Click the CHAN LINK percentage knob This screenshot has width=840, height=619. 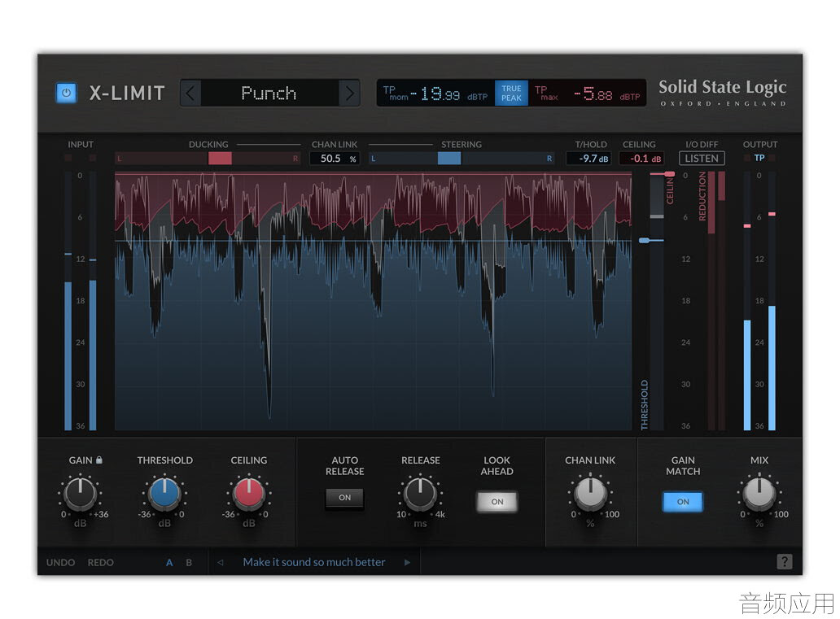tap(590, 493)
